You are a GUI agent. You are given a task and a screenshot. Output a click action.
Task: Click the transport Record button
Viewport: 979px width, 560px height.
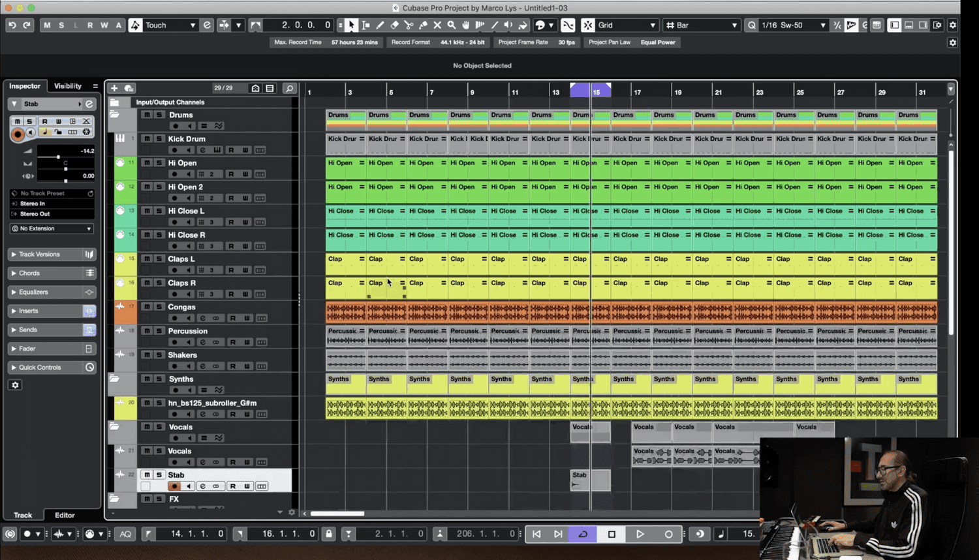[668, 534]
